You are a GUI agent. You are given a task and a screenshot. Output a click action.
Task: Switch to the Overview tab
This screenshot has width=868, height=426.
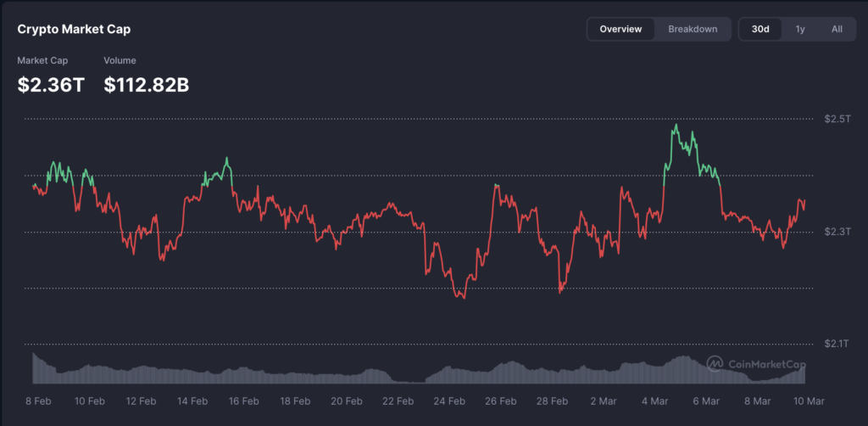pos(621,29)
